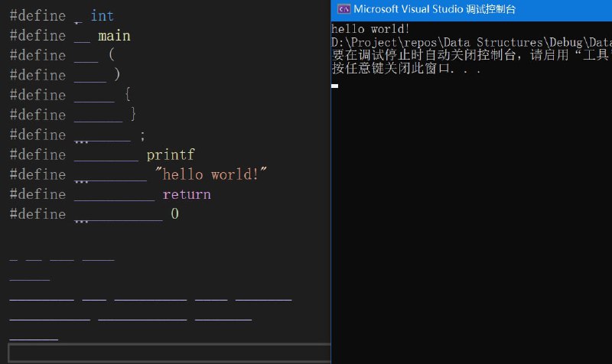Image resolution: width=612 pixels, height=364 pixels.
Task: Click the first '#define' directive
Action: pos(37,16)
